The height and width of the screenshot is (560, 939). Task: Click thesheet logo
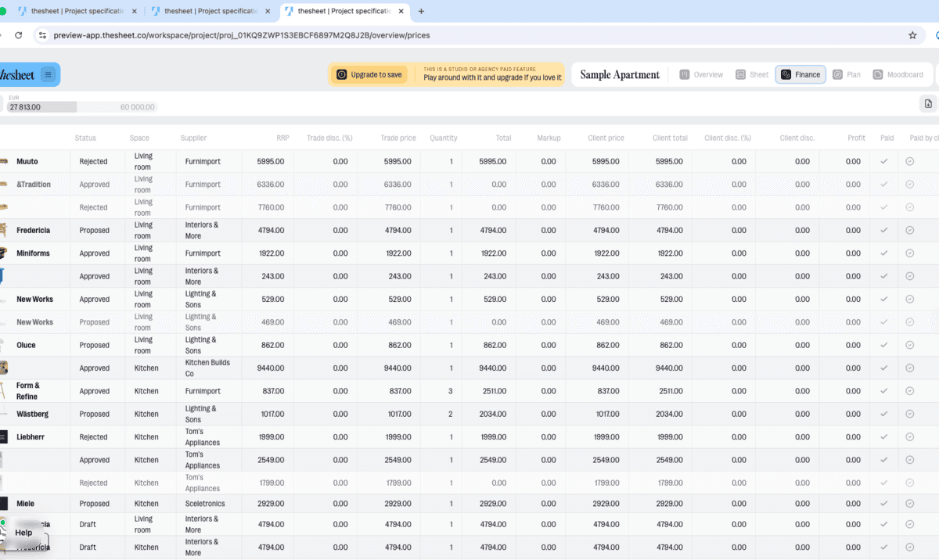point(17,74)
